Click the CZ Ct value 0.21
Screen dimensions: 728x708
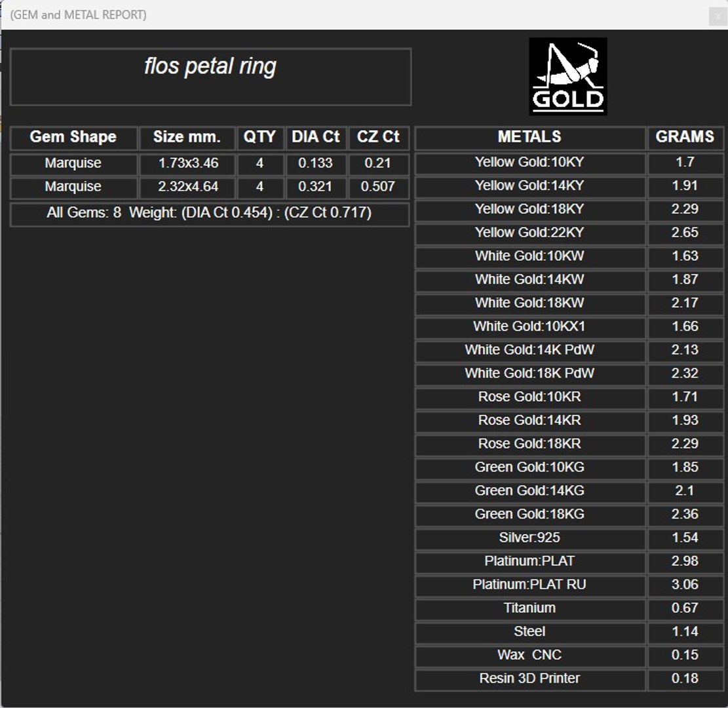378,164
